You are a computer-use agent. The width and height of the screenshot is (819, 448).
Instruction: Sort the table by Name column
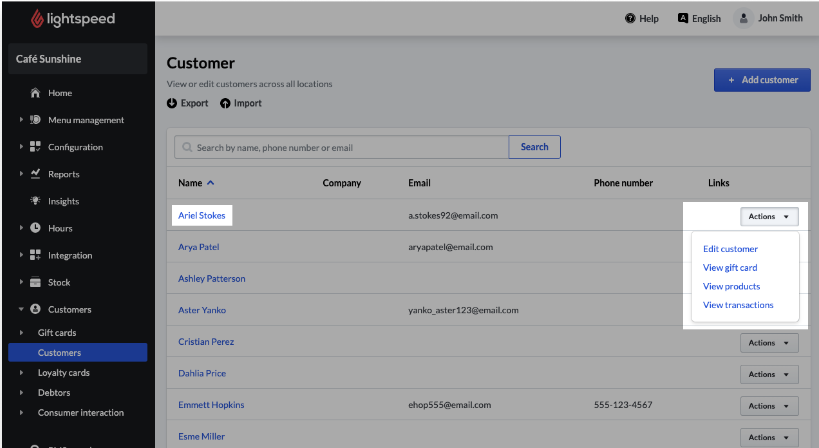tap(196, 183)
